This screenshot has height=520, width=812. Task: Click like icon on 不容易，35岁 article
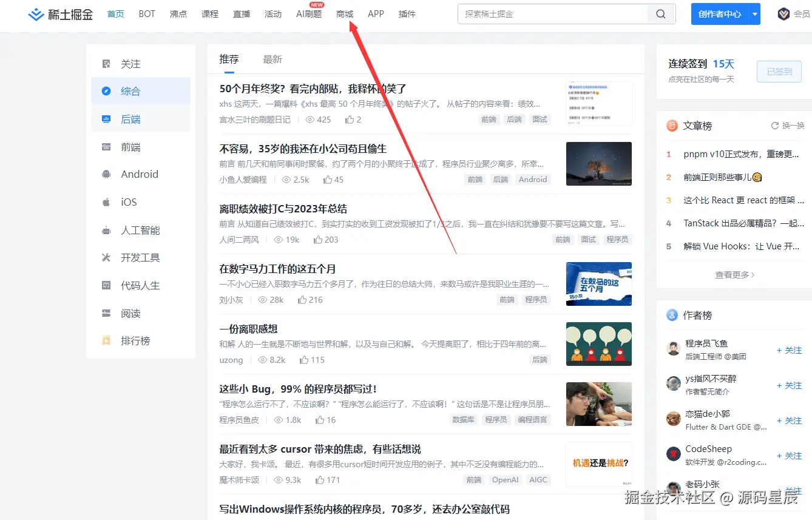click(x=328, y=180)
